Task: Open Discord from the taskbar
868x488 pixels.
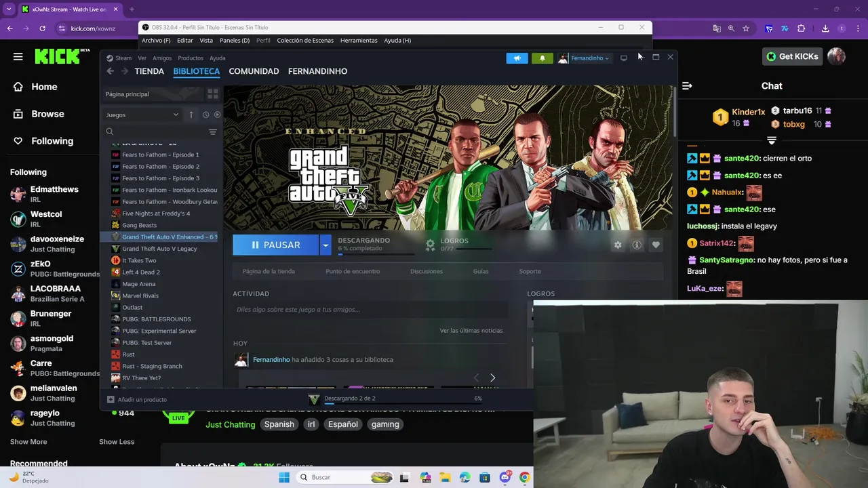Action: coord(505,477)
